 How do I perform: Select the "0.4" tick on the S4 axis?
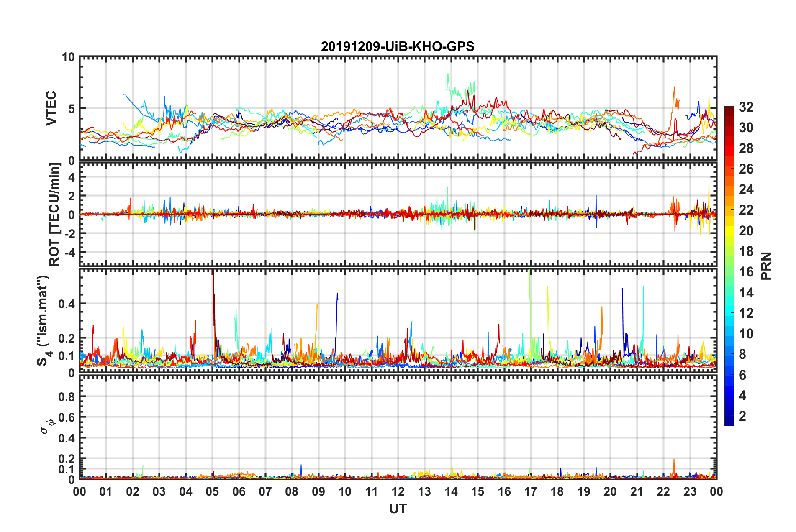point(67,304)
